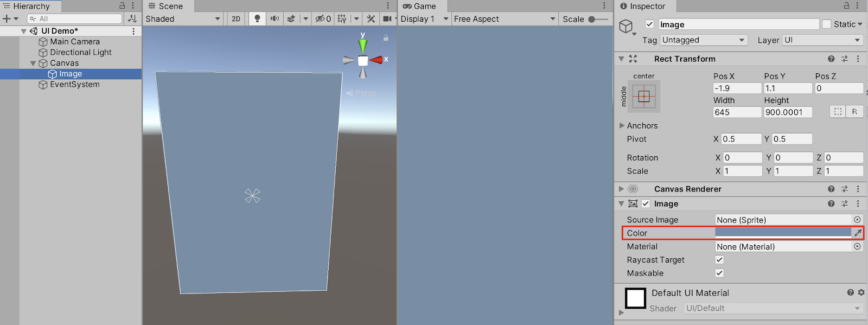Switch to the Hierarchy tab
Screen dimensions: 868x325
[31, 6]
